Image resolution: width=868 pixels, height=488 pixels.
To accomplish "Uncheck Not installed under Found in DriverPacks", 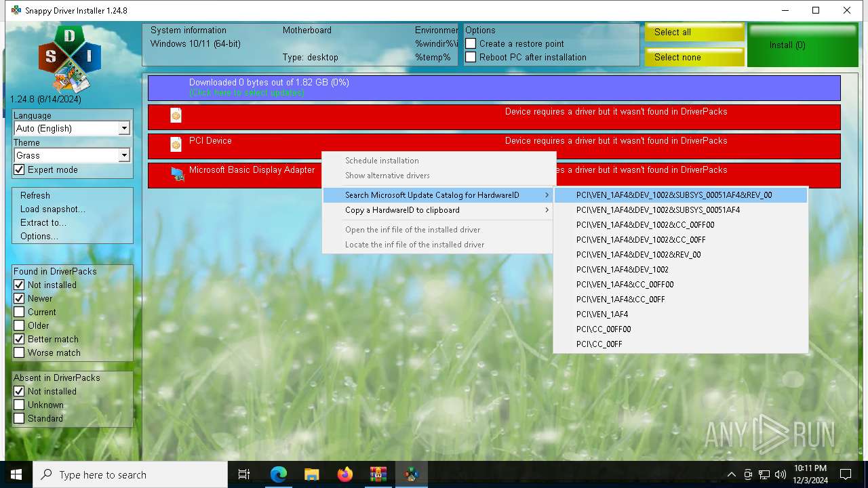I will [19, 285].
